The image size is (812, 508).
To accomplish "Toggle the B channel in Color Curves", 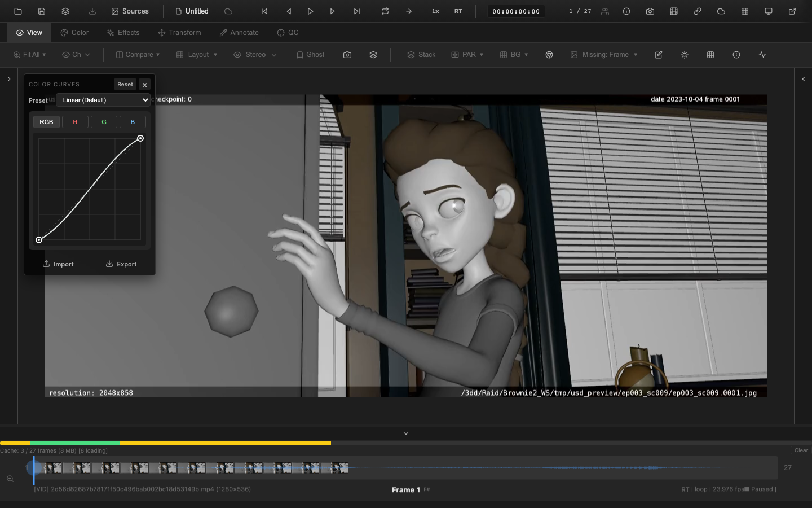I will (133, 121).
